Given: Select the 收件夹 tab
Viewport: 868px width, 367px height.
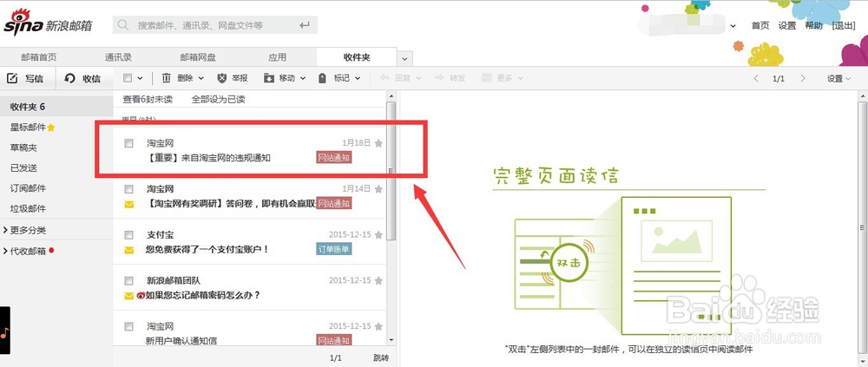Looking at the screenshot, I should pyautogui.click(x=357, y=57).
